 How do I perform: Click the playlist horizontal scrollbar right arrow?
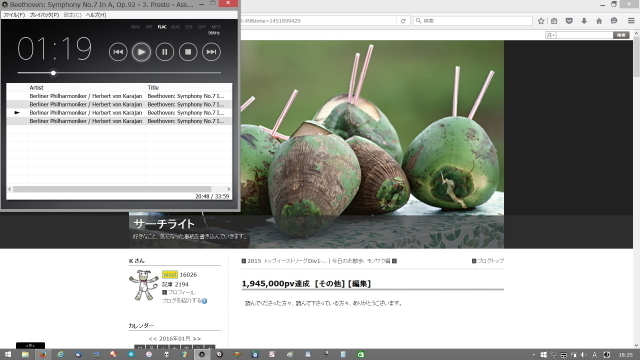pos(229,189)
